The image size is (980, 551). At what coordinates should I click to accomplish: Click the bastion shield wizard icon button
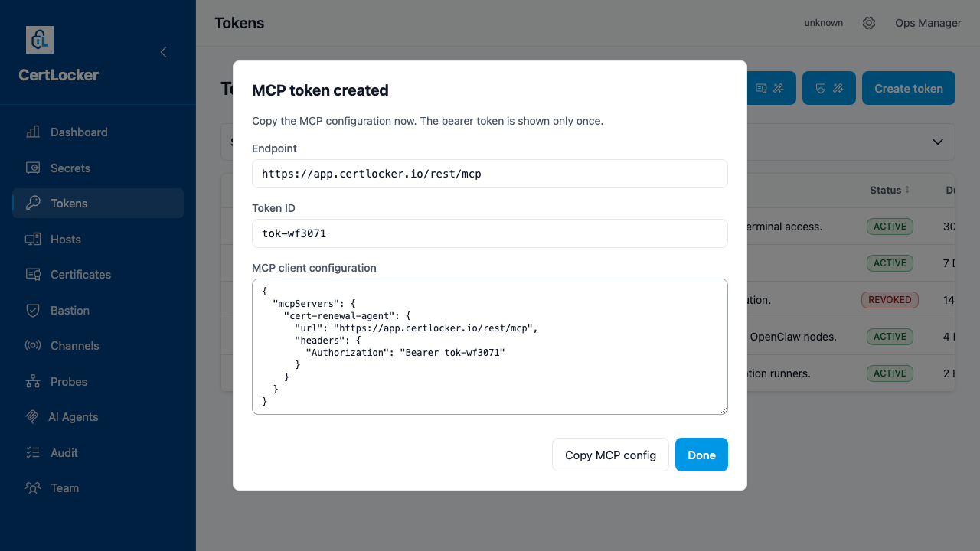click(x=829, y=88)
